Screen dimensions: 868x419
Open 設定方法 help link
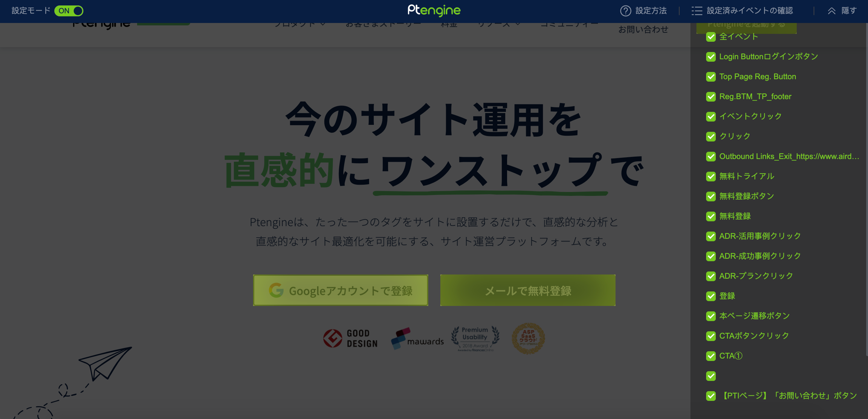pos(651,11)
